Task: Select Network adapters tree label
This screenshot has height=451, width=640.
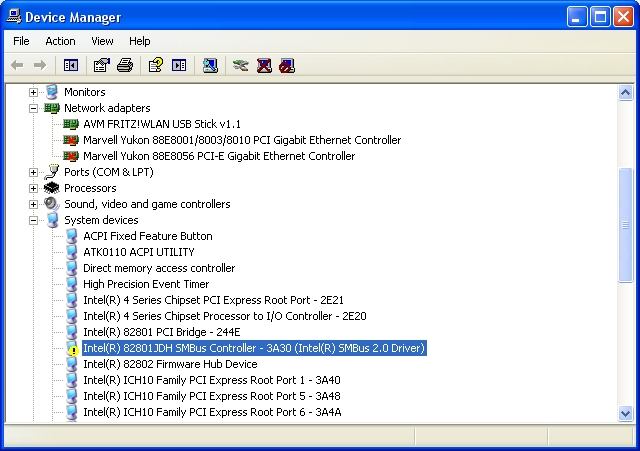Action: click(x=107, y=108)
